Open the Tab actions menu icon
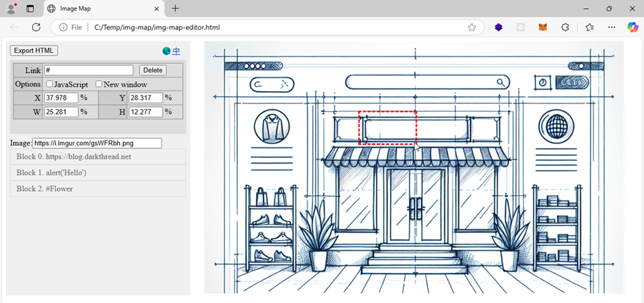The width and height of the screenshot is (644, 303). pos(30,9)
